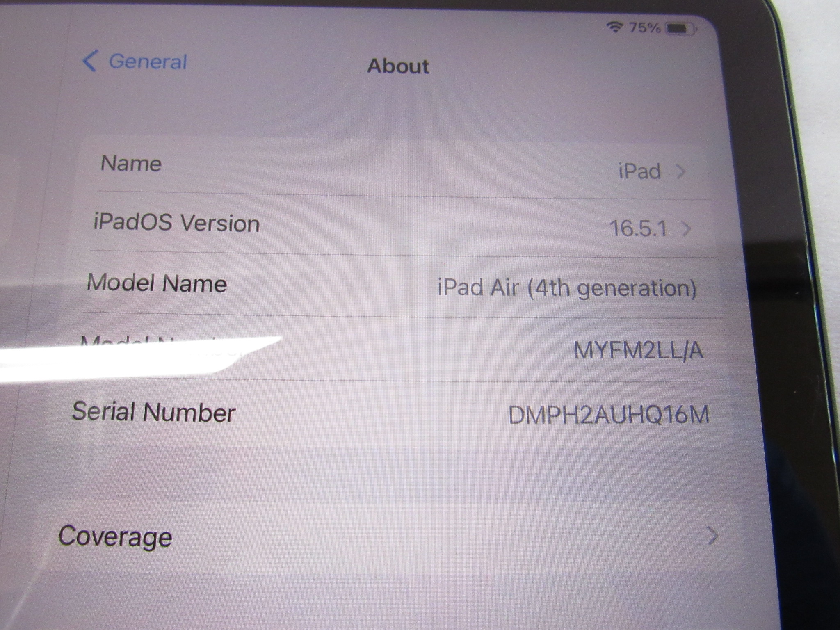This screenshot has height=630, width=840.
Task: Tap the About page title
Action: point(398,66)
